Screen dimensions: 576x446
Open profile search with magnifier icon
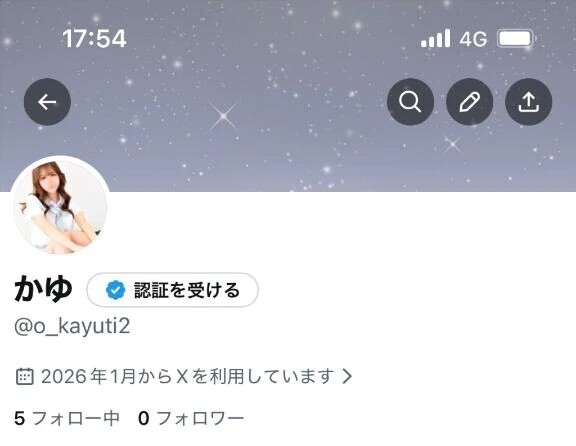pos(410,102)
